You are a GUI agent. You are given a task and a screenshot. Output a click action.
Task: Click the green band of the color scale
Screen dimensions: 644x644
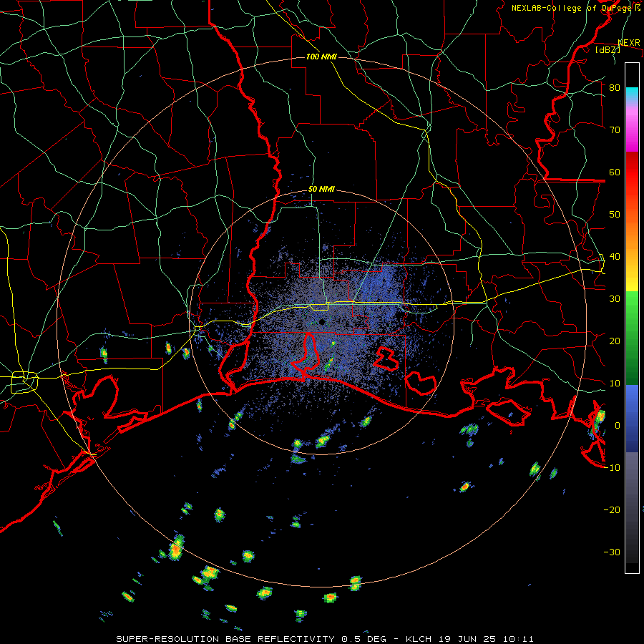click(x=632, y=338)
